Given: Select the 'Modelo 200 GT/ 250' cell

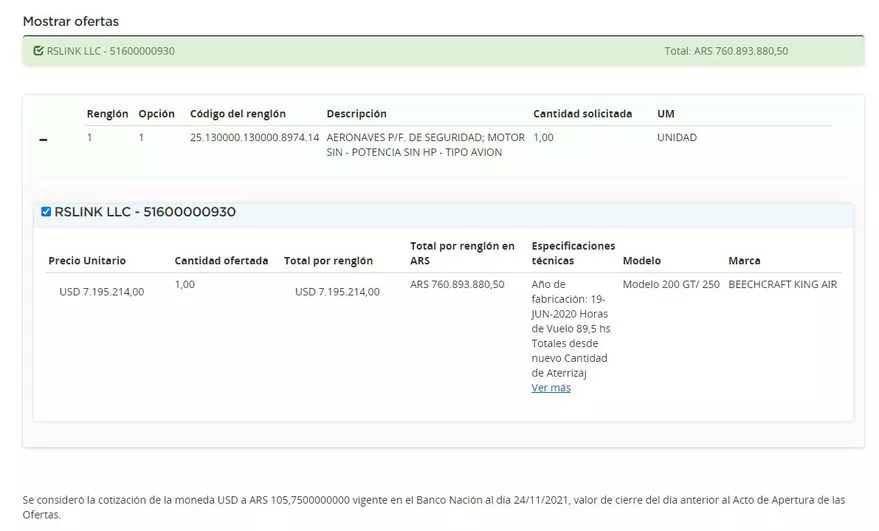Looking at the screenshot, I should click(670, 285).
